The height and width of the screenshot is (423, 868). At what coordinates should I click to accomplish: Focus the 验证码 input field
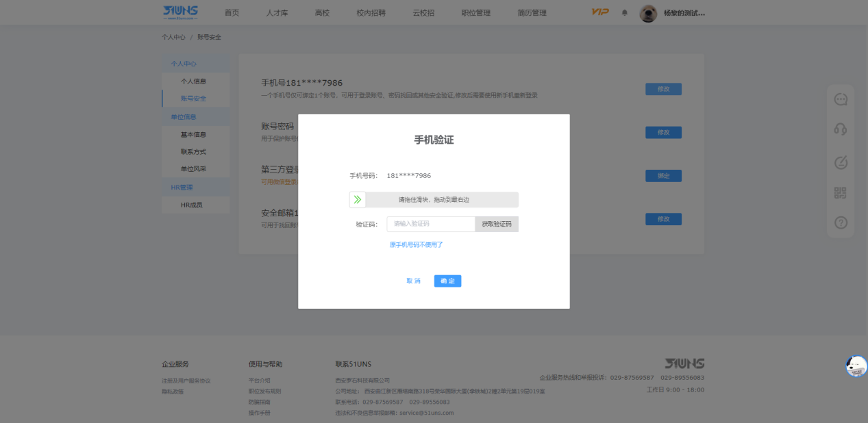[x=431, y=224]
